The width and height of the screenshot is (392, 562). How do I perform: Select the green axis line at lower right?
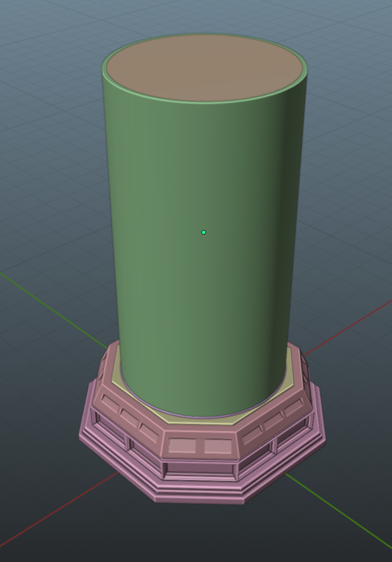[339, 509]
